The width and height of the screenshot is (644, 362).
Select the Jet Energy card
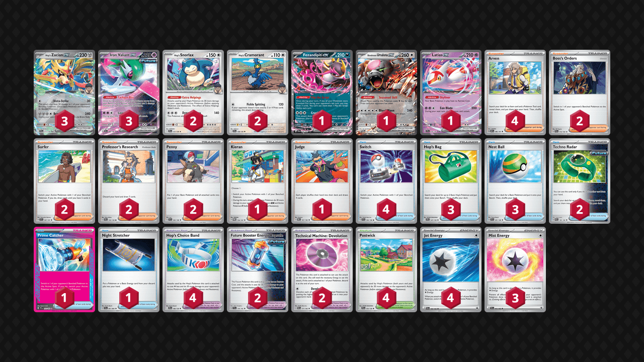click(451, 269)
